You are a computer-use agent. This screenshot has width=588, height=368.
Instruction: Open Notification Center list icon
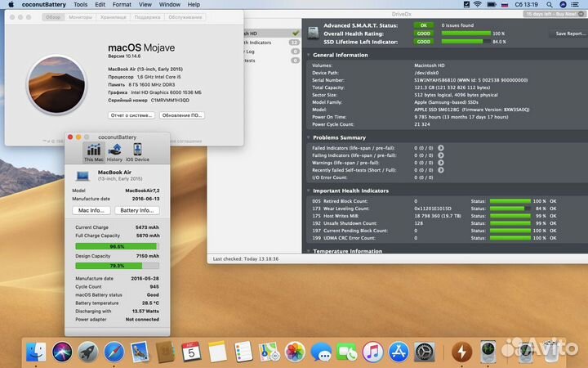pos(575,5)
